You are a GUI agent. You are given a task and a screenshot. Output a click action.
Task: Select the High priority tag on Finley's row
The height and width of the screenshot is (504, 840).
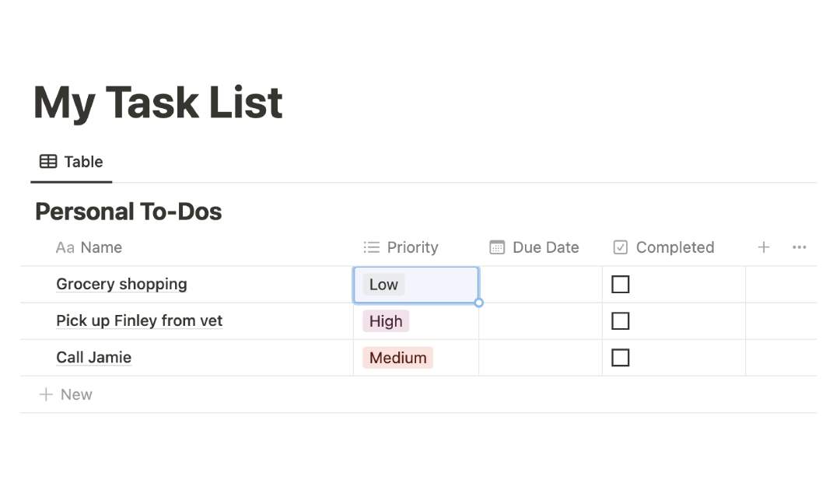[x=385, y=320]
